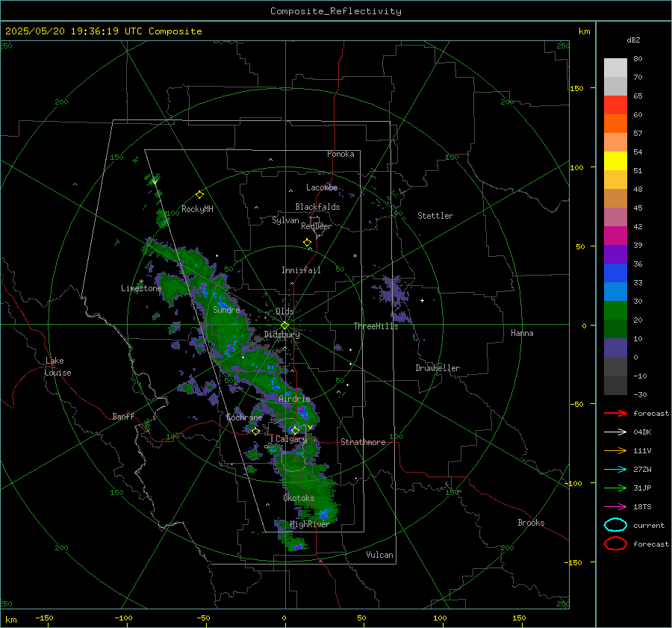Click the green 31JP arrow legend icon

point(615,488)
